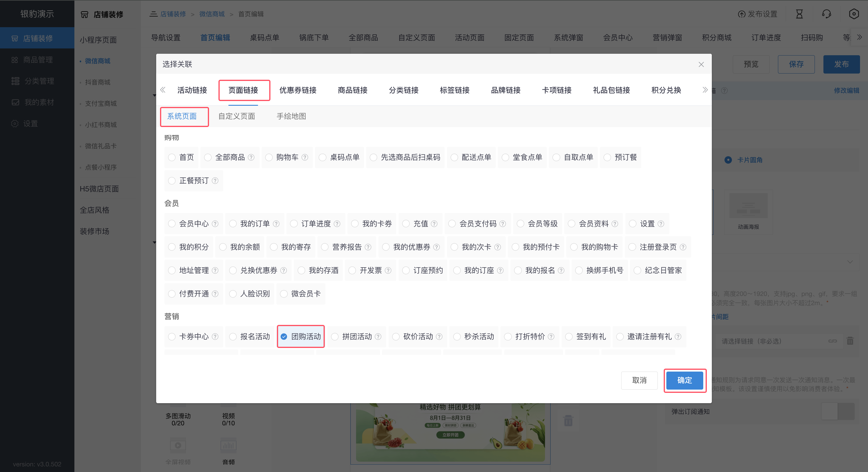Select the 团购活动 radio option

tap(284, 336)
